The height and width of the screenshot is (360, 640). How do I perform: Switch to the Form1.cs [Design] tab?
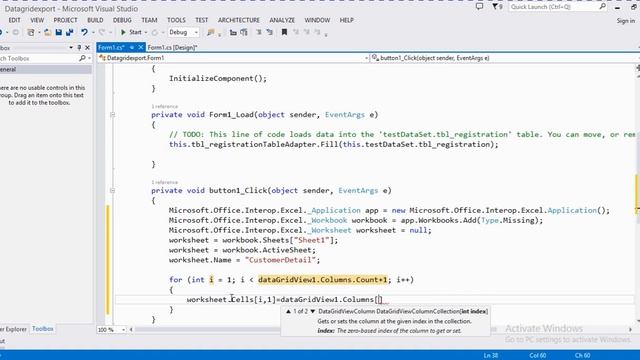pyautogui.click(x=172, y=47)
